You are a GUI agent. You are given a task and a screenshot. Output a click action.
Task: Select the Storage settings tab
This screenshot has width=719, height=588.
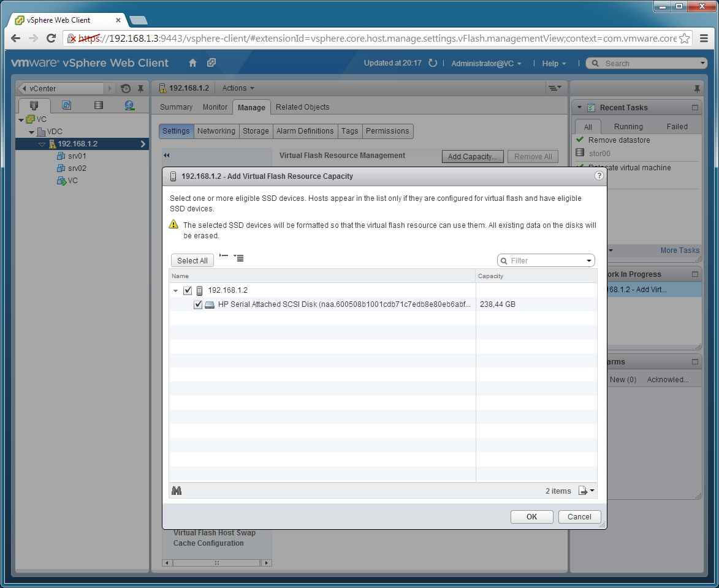click(256, 131)
